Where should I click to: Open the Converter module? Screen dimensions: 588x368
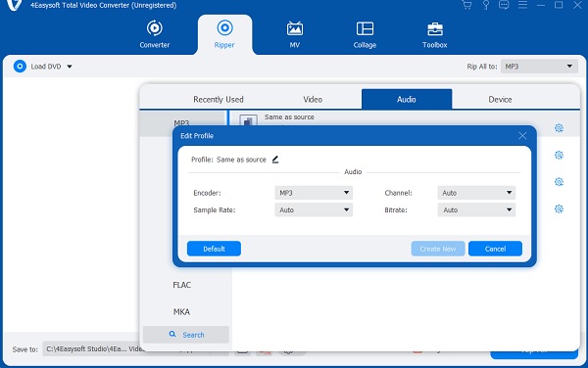(x=155, y=35)
